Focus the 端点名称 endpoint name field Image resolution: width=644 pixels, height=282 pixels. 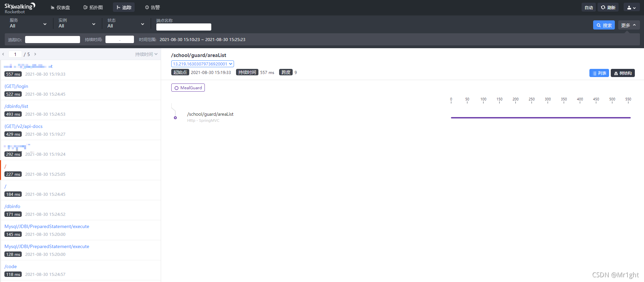coord(183,27)
